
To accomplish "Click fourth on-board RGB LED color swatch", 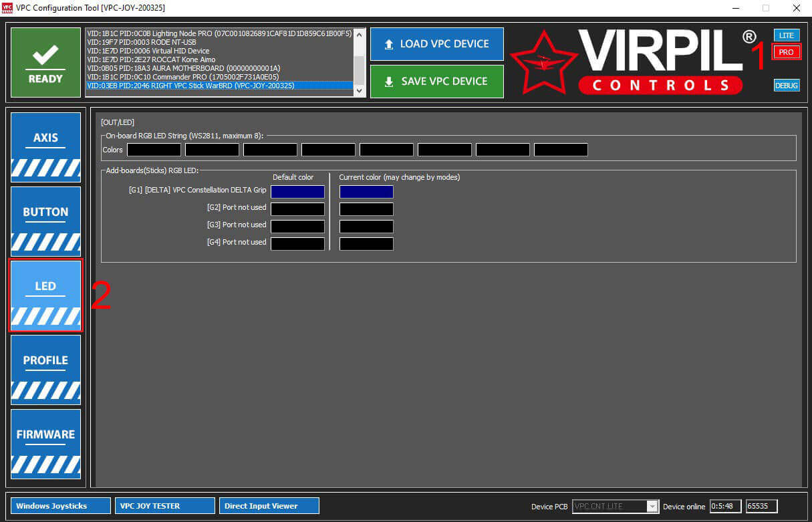I will [x=328, y=150].
